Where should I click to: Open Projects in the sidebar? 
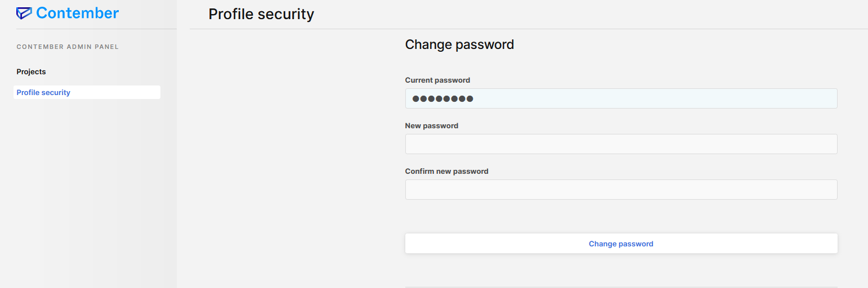tap(32, 72)
